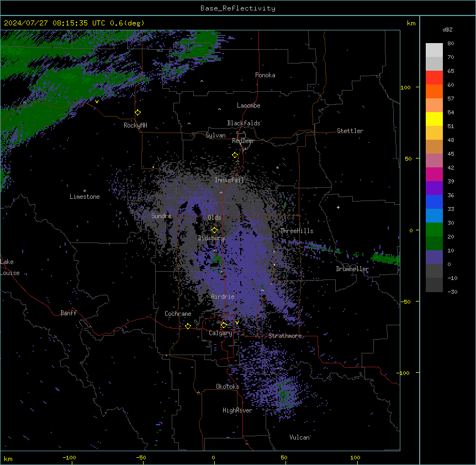
Task: Click the light gray 80 dBZ legend swatch
Action: coord(434,50)
